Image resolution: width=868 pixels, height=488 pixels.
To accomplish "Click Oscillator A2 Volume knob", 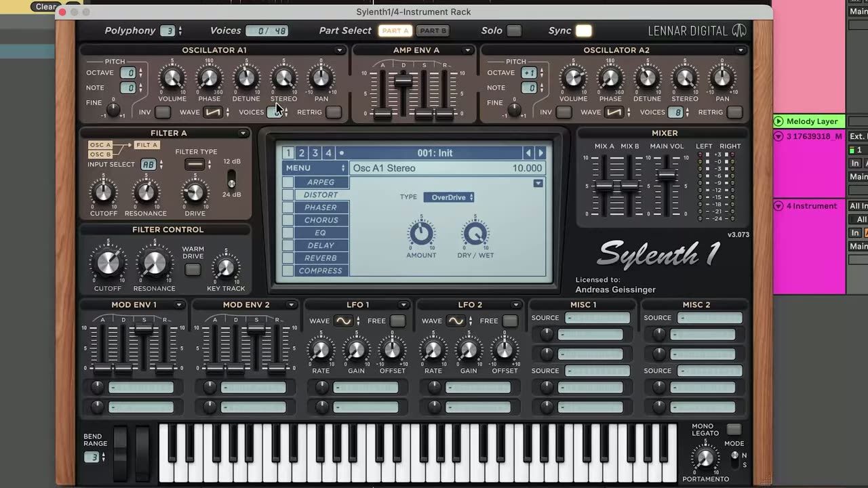I will (x=573, y=79).
